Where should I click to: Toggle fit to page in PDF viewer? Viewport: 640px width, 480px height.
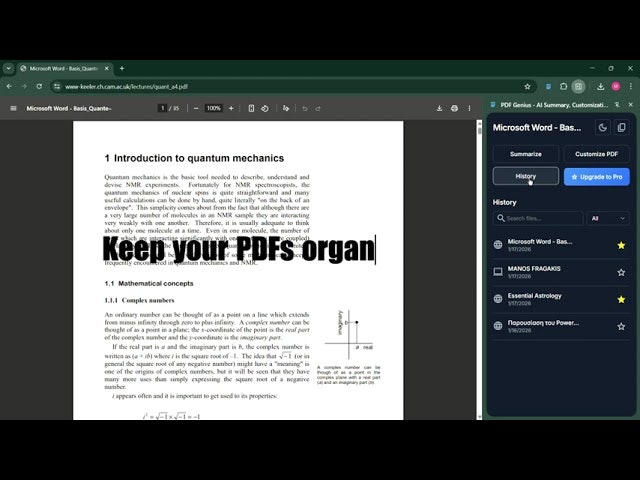(x=251, y=108)
